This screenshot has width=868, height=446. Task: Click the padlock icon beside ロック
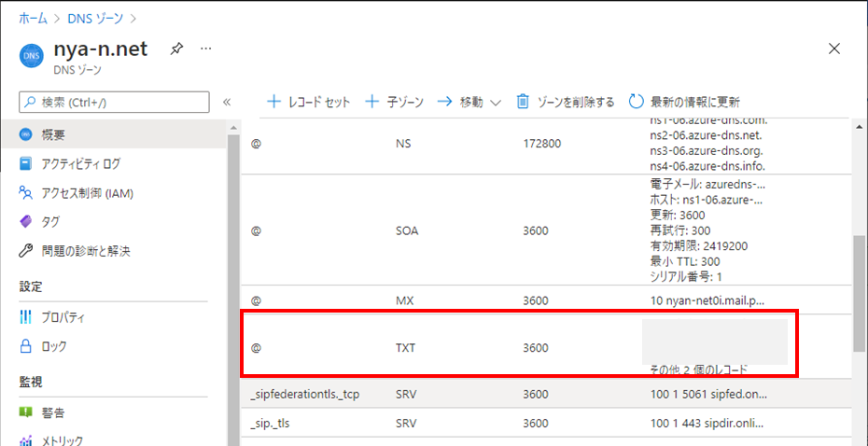25,347
